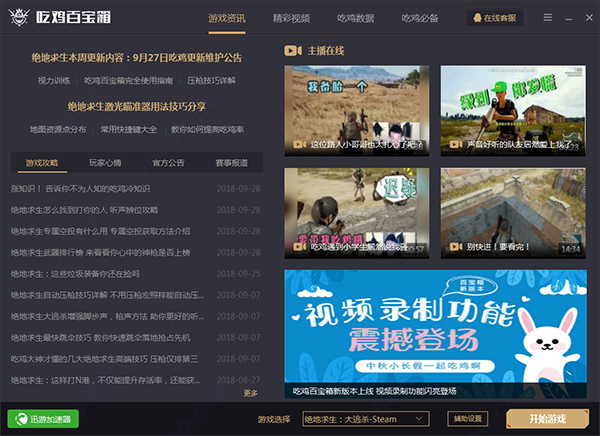Open the 教你如何提高吃鸡率 link

[207, 129]
